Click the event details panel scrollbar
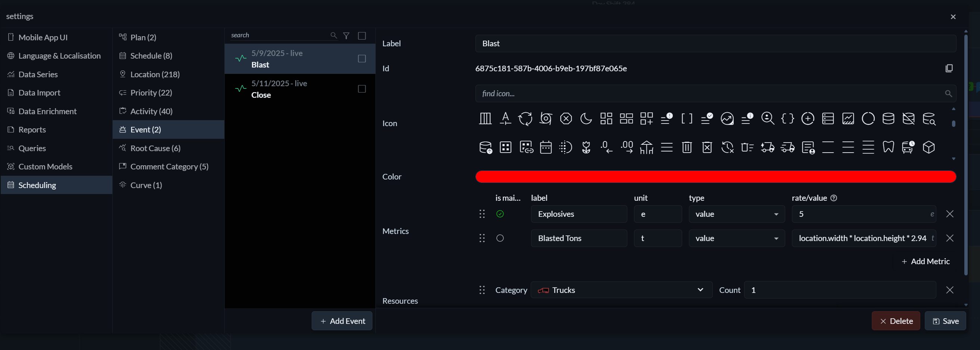980x350 pixels. [x=965, y=154]
